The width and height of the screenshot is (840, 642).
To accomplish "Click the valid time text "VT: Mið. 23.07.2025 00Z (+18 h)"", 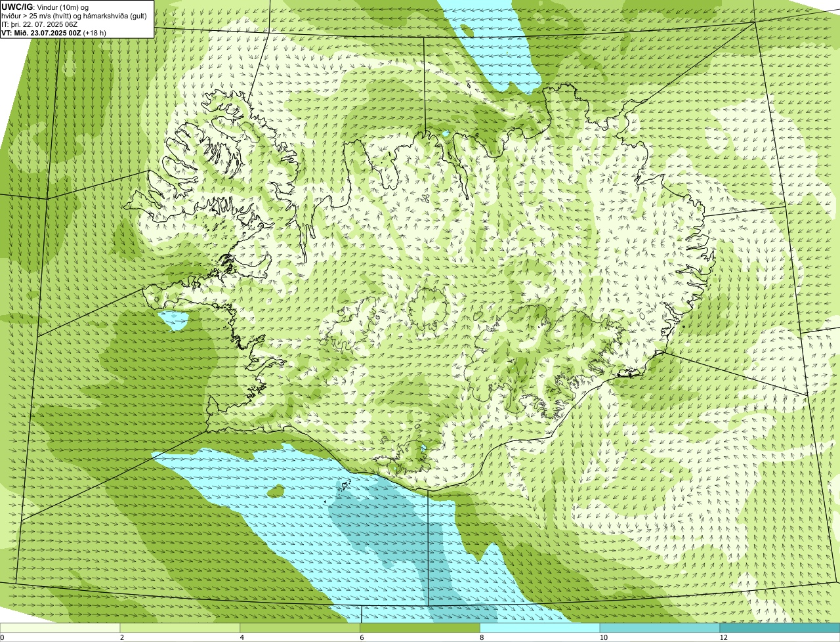I will point(54,33).
